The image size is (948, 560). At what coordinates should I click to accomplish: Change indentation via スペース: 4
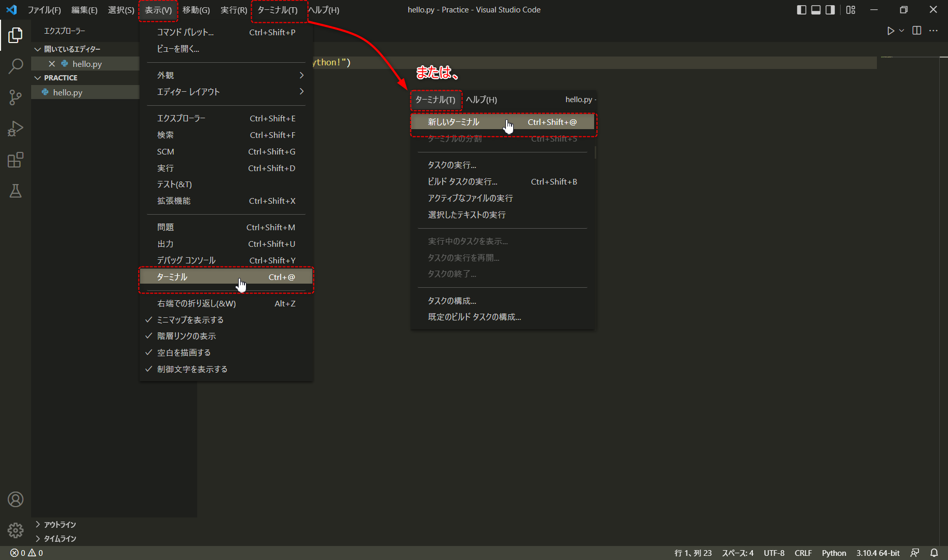737,553
